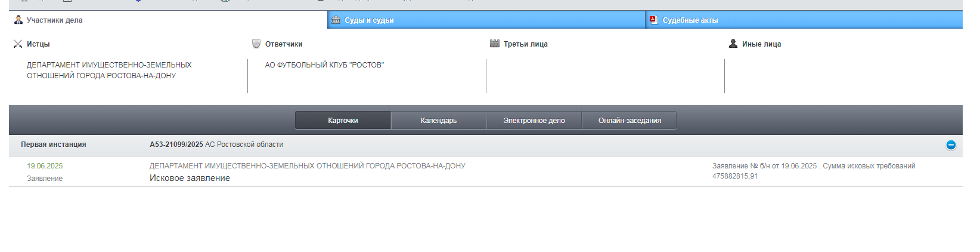The height and width of the screenshot is (252, 980).
Task: Click the date 19.06.2025 in the case row
Action: pyautogui.click(x=45, y=166)
